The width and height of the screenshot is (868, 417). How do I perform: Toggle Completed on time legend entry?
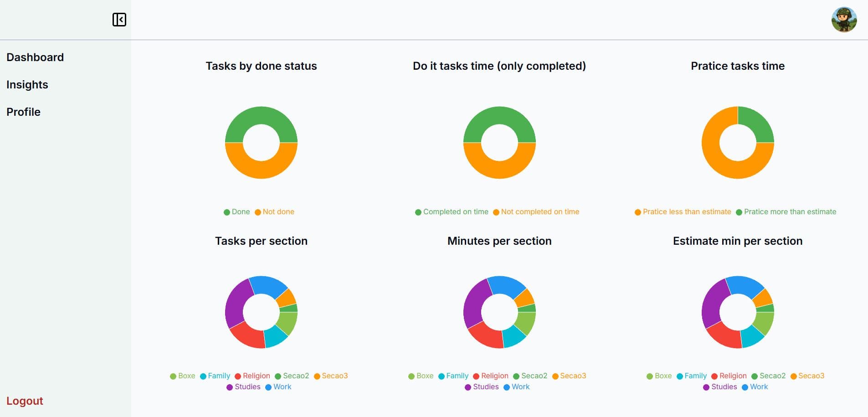[452, 212]
